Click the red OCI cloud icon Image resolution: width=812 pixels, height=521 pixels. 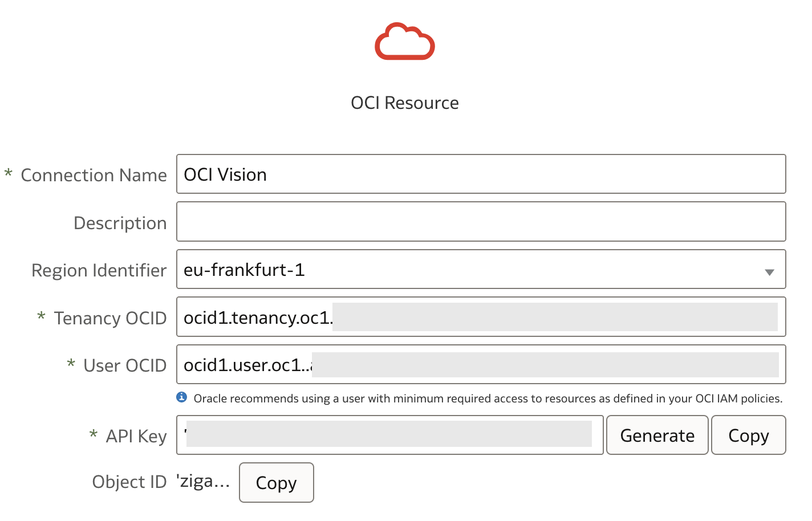point(405,41)
